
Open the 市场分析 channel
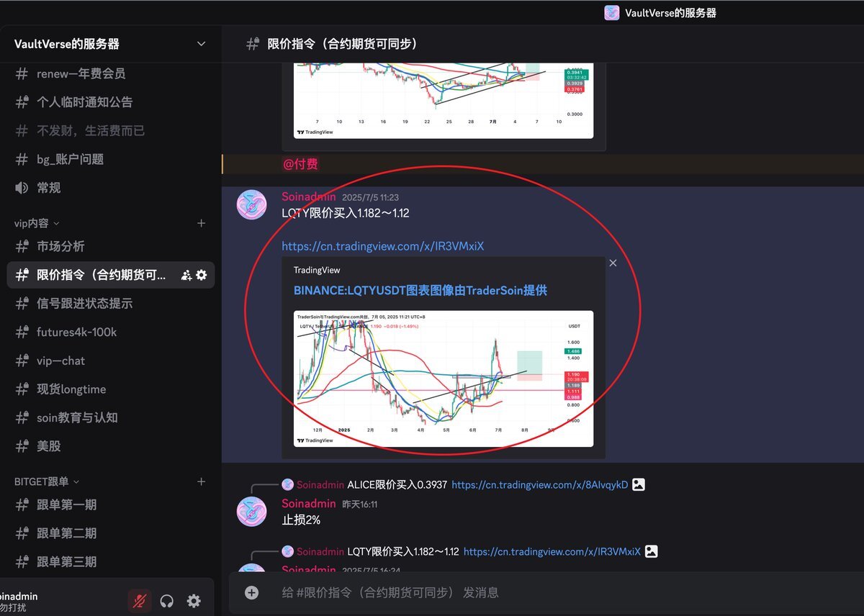110,246
